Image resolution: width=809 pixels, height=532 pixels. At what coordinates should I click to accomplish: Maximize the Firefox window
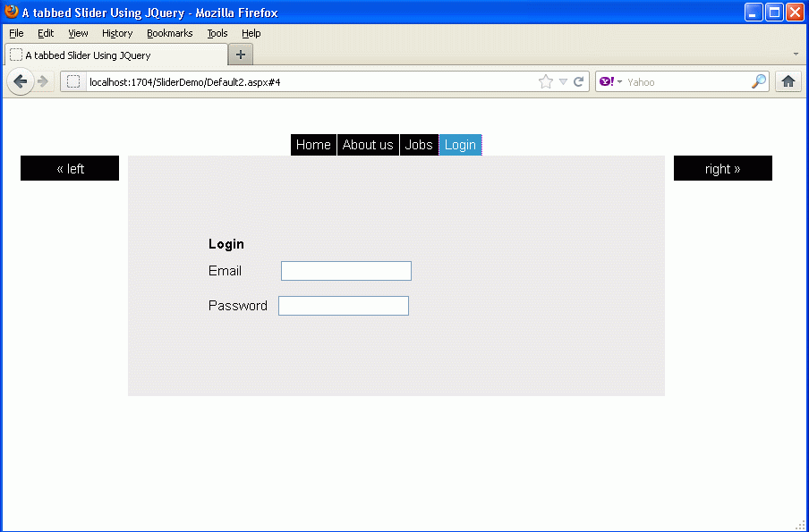[774, 13]
